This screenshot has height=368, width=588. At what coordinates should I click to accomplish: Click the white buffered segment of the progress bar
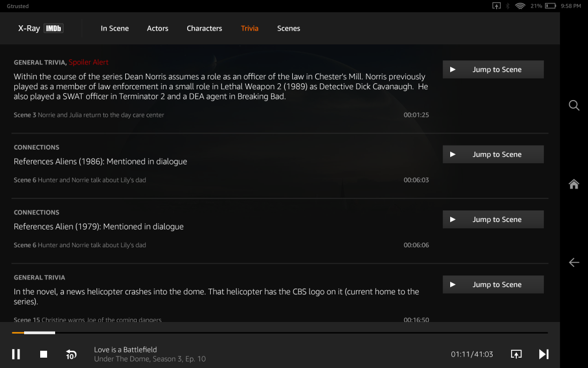[40, 333]
